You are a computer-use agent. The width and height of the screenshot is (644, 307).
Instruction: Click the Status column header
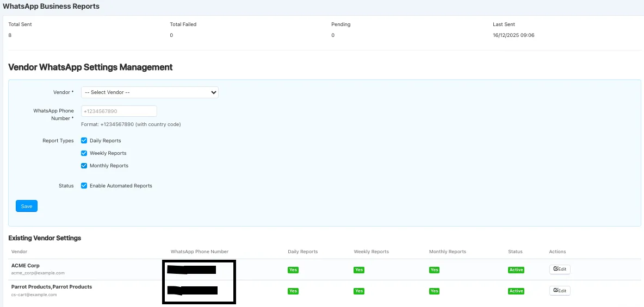(x=515, y=252)
